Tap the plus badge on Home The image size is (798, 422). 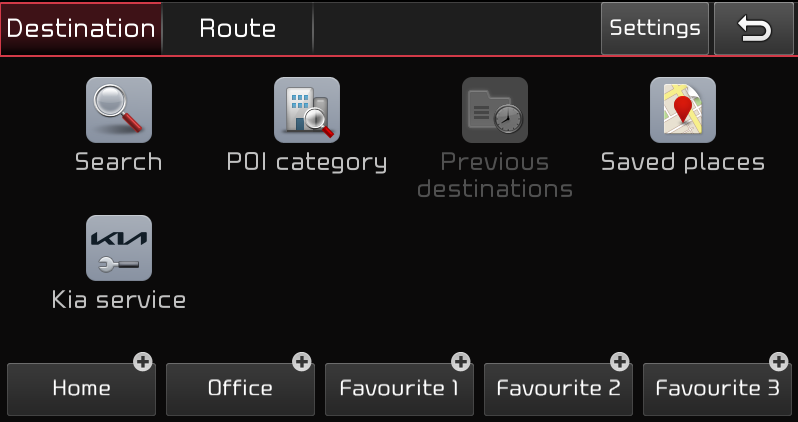pos(143,362)
